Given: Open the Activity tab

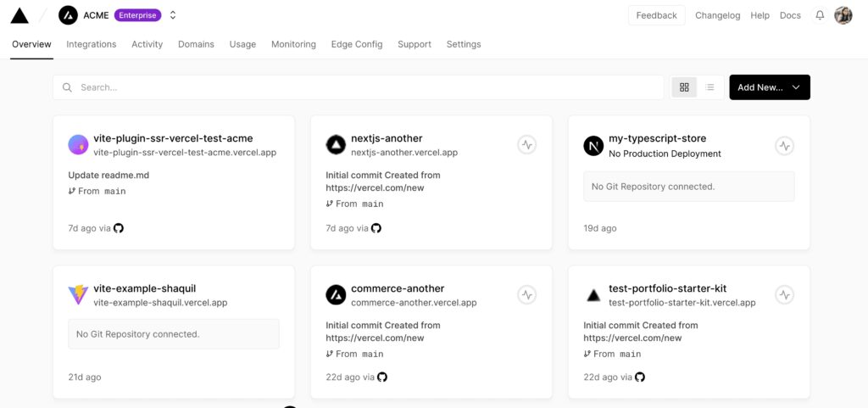Looking at the screenshot, I should pos(147,44).
